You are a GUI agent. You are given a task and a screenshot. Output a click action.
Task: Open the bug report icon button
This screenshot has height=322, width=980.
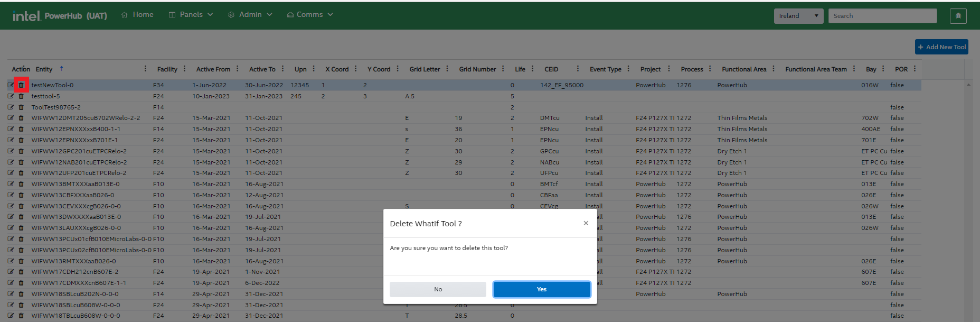958,16
